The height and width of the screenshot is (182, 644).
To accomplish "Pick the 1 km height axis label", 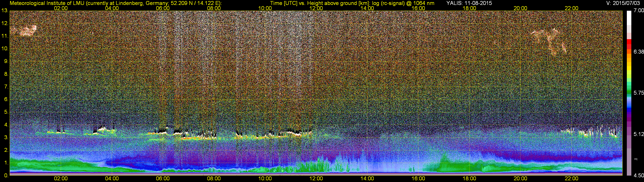I will pyautogui.click(x=6, y=163).
